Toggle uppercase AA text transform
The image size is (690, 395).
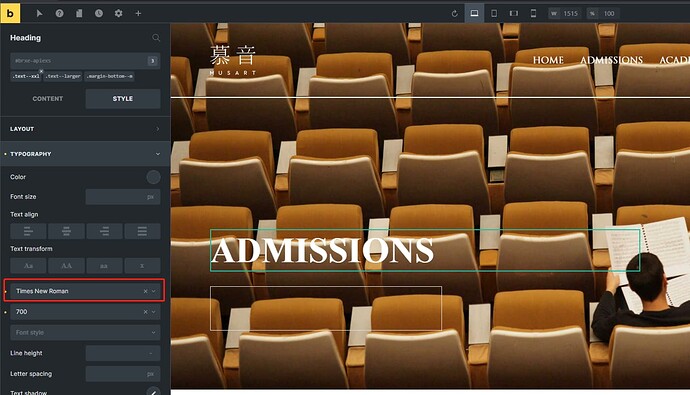[x=66, y=266]
